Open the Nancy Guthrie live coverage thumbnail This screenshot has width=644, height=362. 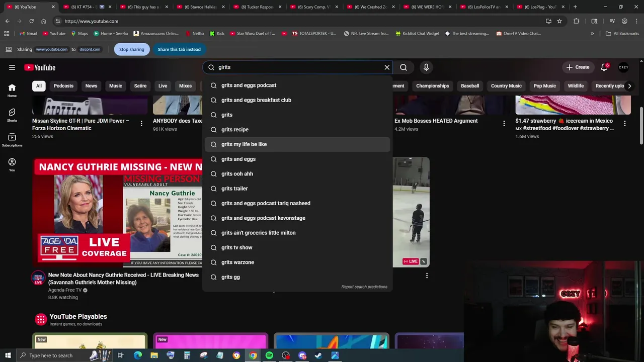118,212
